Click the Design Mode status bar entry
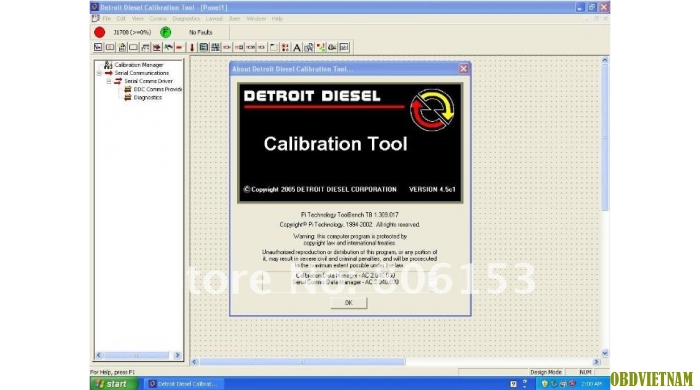The width and height of the screenshot is (700, 390). point(546,372)
